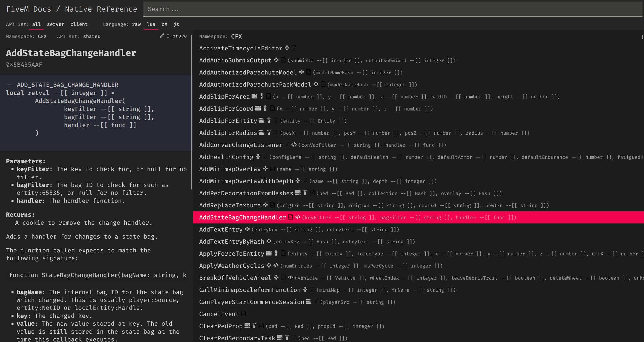Click into the Search input field
Screen dimensions: 644x342
pos(392,9)
